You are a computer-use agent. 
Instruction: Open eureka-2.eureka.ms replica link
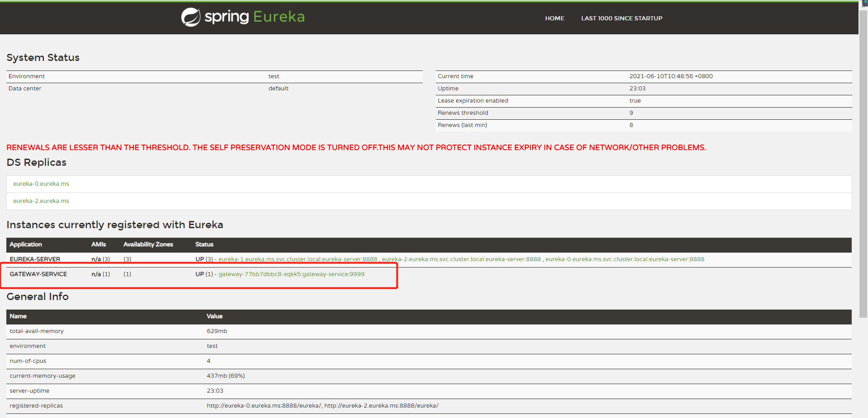[41, 201]
